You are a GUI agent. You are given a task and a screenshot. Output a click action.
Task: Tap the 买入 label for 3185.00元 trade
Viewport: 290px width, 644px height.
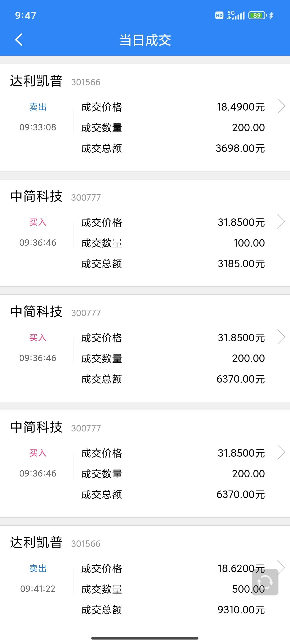(x=38, y=222)
